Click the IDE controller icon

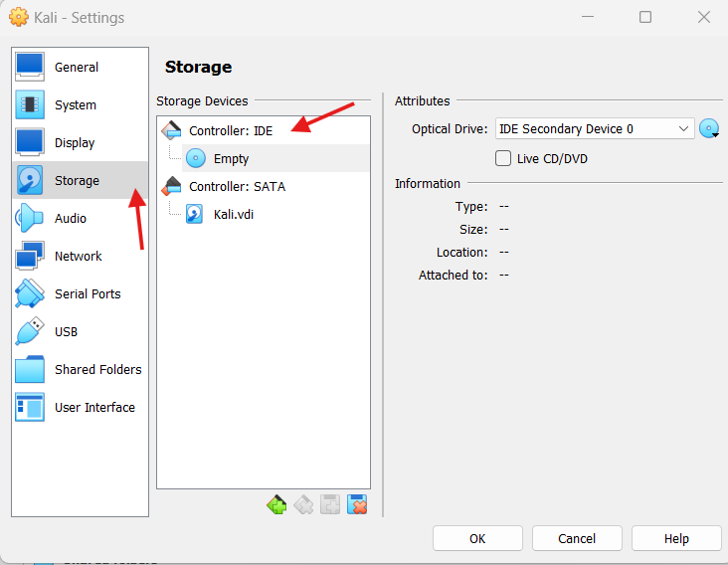point(171,130)
